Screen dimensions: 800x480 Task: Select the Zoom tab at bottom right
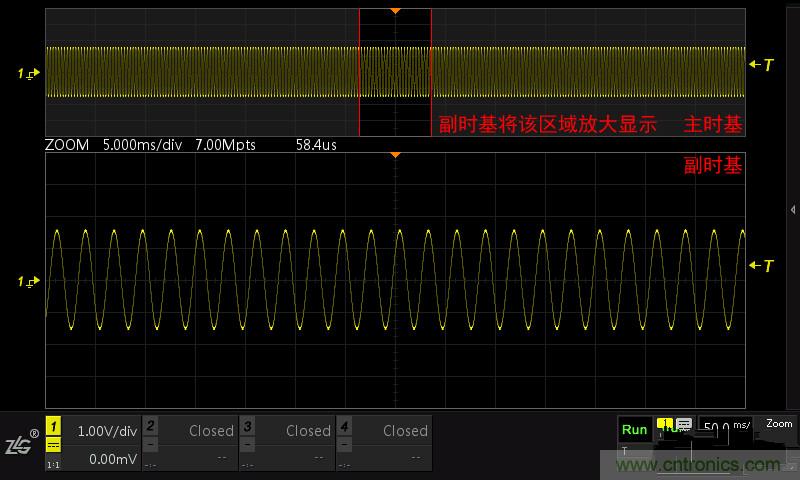[779, 424]
